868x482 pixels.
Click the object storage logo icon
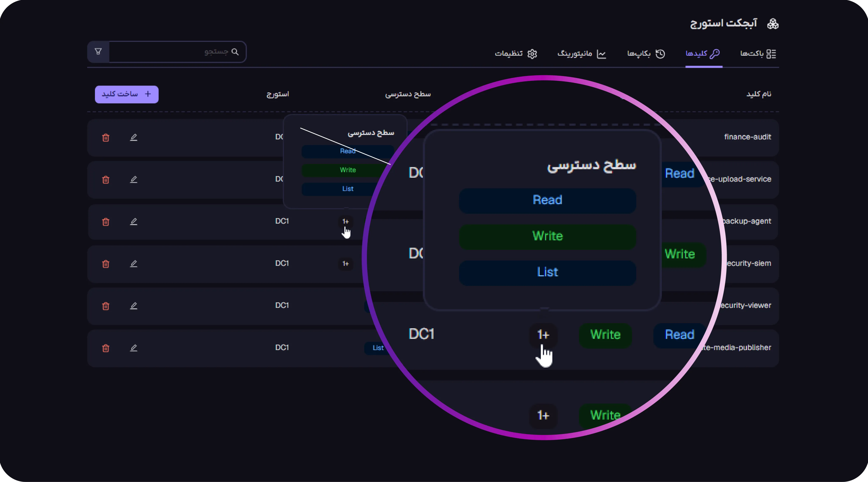(773, 24)
